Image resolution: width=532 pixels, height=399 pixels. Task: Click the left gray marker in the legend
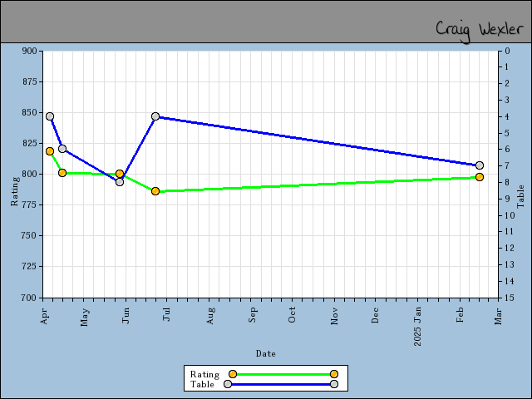pos(228,384)
